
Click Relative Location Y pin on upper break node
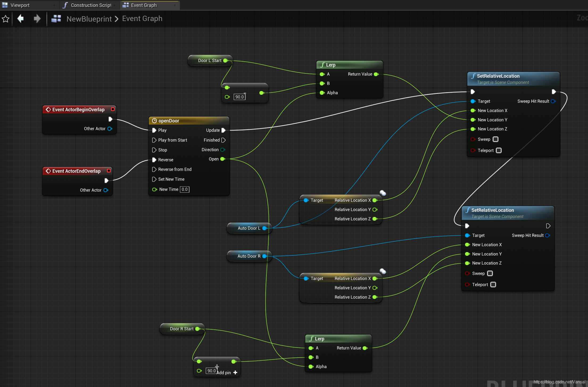tap(375, 209)
